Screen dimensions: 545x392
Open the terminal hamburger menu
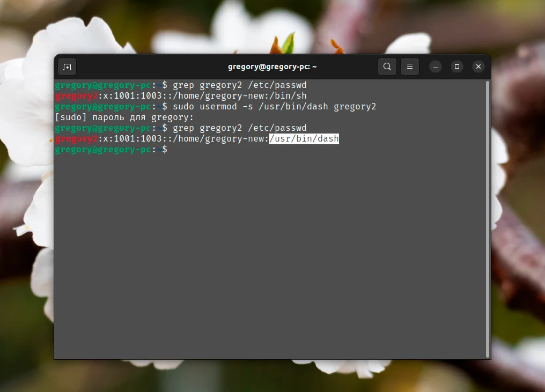pyautogui.click(x=410, y=66)
